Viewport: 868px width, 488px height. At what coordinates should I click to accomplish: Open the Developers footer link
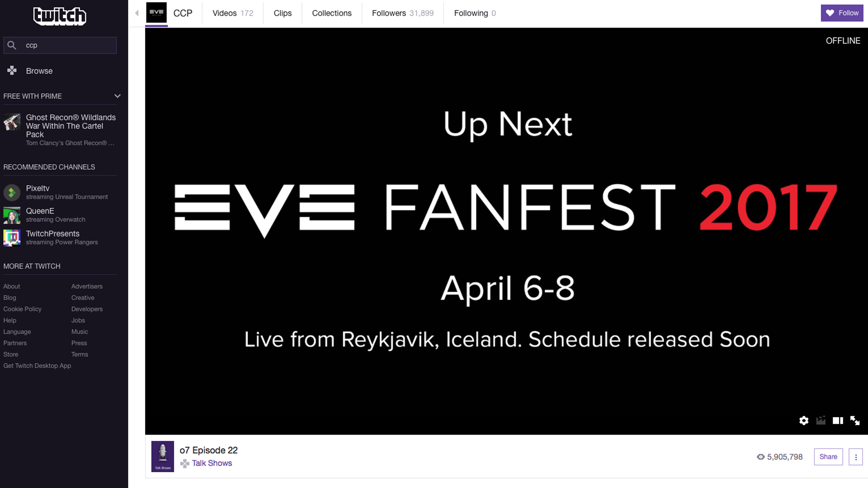(87, 309)
